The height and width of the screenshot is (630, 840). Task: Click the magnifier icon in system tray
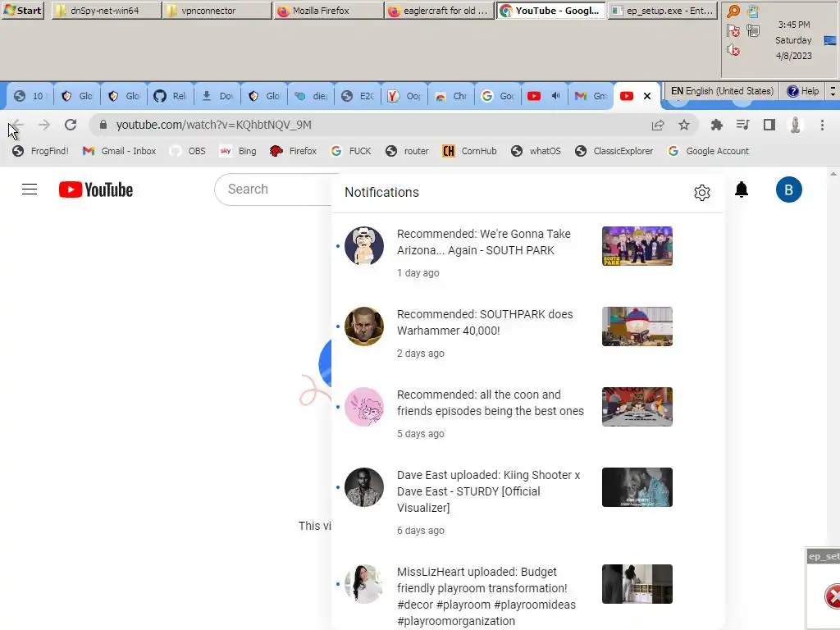[733, 11]
